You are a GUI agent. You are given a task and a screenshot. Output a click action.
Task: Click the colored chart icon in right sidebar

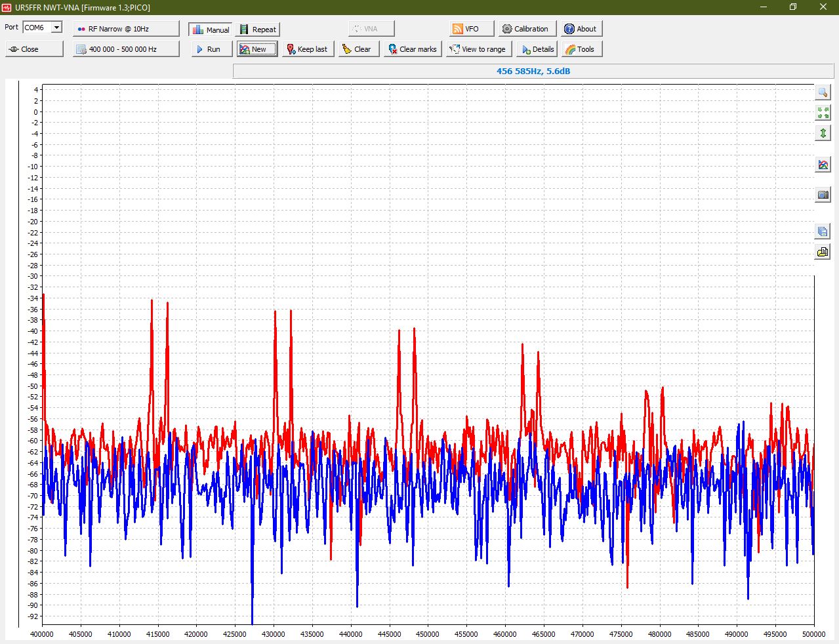pyautogui.click(x=823, y=165)
